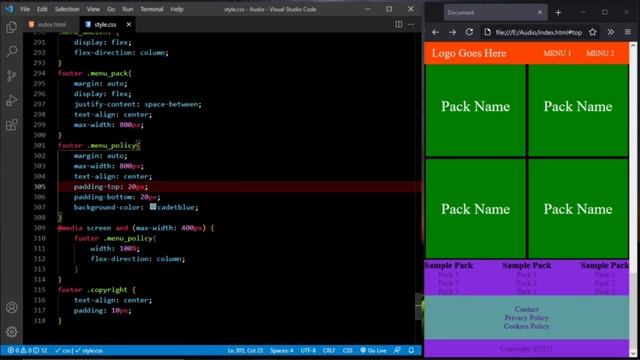Go forward in the browser
This screenshot has width=640, height=360.
[x=452, y=32]
